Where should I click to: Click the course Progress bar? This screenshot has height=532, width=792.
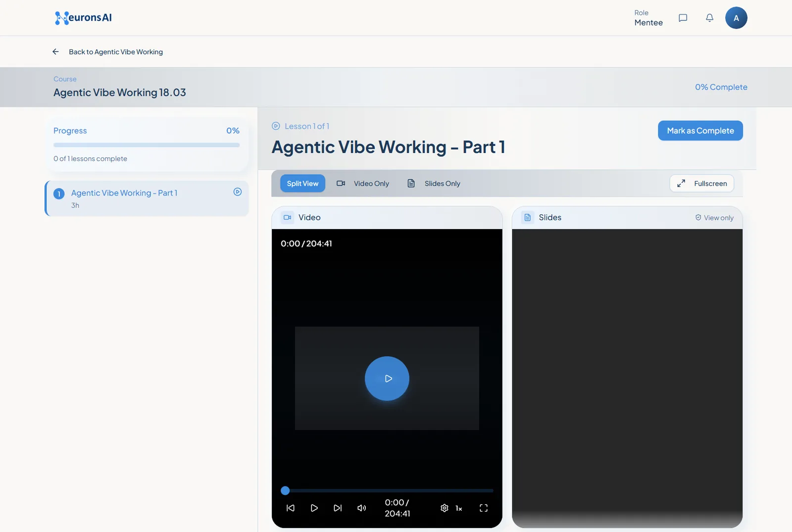(x=147, y=145)
